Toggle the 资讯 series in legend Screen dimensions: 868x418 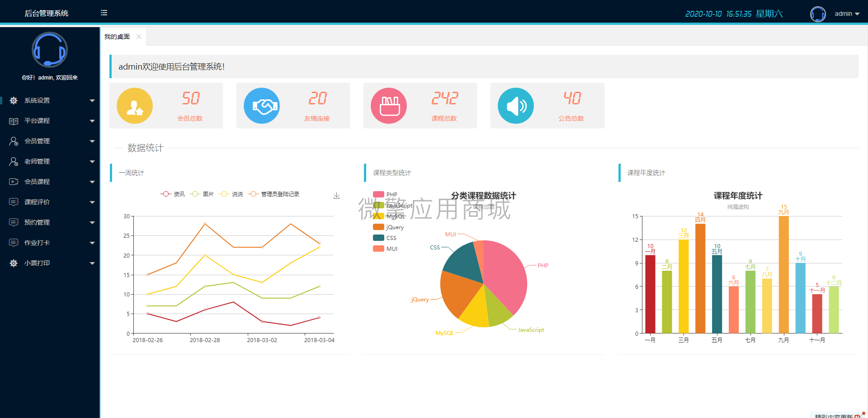point(172,194)
